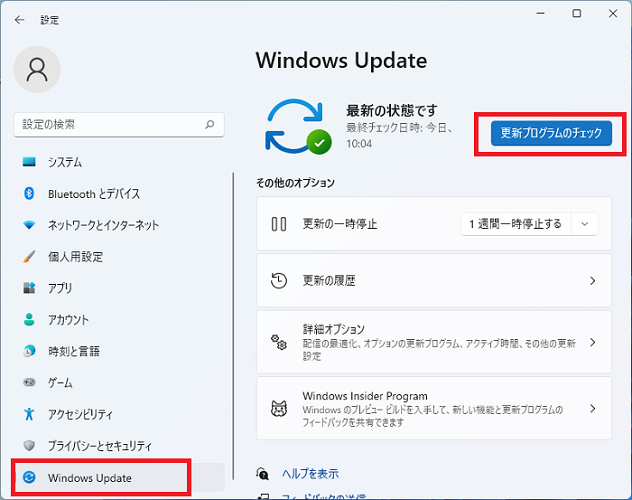
Task: Expand 詳細オプション chevron
Action: pyautogui.click(x=592, y=342)
